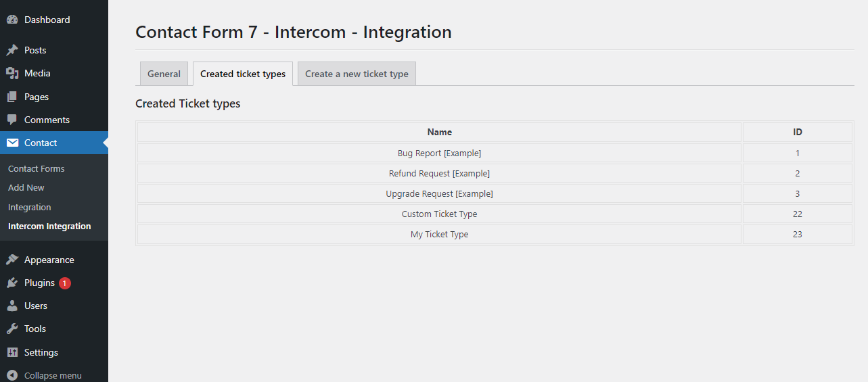Click the Add New submenu link

click(26, 187)
